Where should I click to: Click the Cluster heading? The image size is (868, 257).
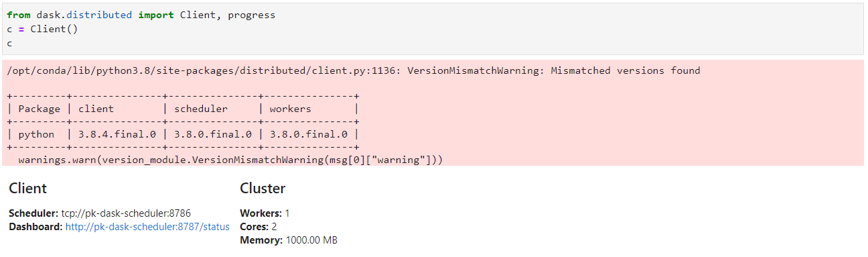click(x=263, y=189)
